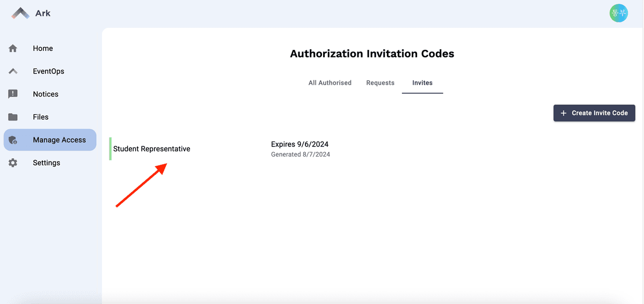Open the user profile avatar
Image resolution: width=644 pixels, height=304 pixels.
(x=618, y=13)
